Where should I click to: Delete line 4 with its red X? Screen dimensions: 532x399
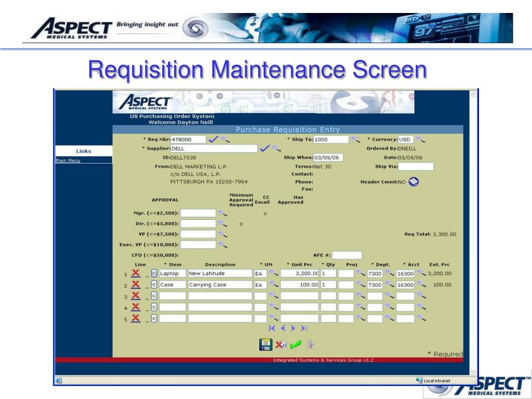(x=136, y=307)
